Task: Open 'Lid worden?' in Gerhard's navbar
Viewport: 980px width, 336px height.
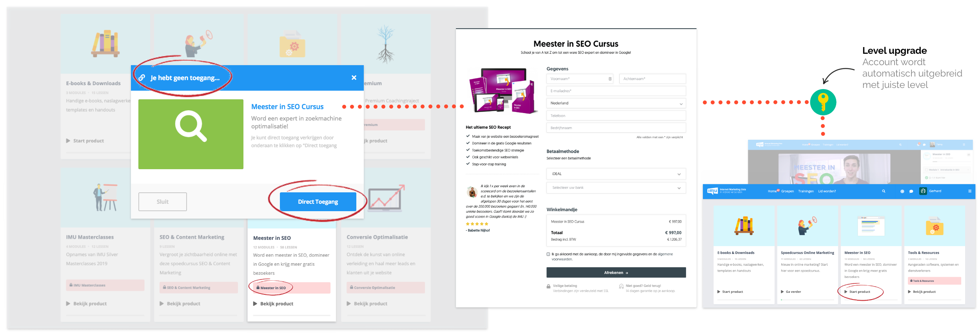Action: pos(827,192)
